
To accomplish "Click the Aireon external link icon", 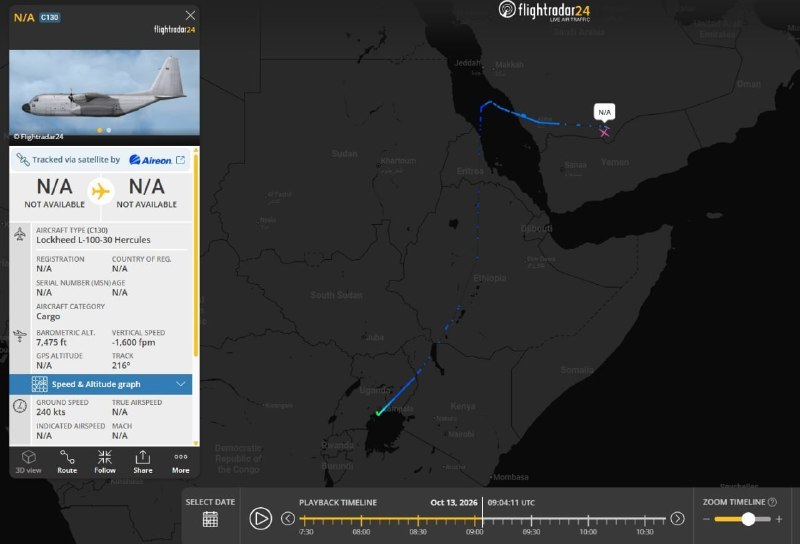I will tap(180, 160).
